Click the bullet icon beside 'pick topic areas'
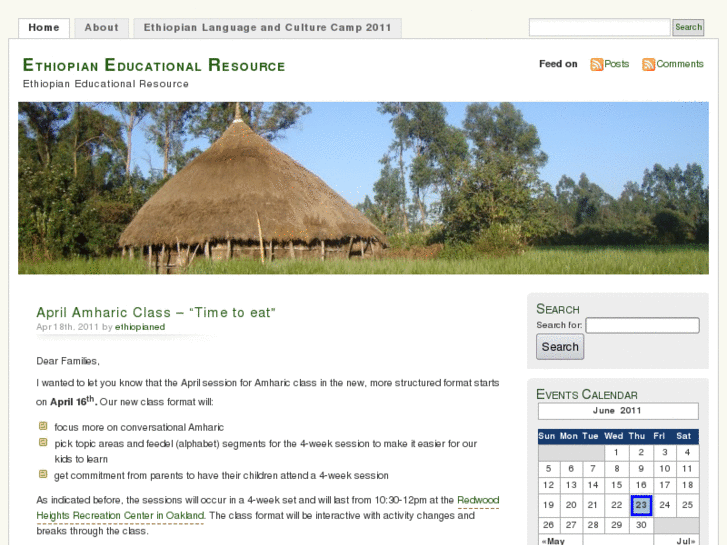Screen dimensions: 727x545 tap(43, 442)
